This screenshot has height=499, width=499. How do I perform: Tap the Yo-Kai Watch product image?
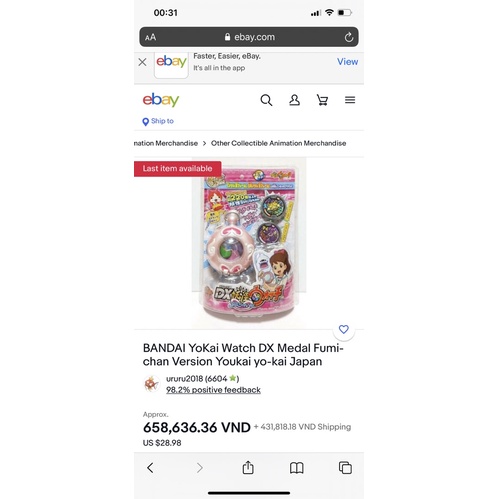click(x=249, y=243)
